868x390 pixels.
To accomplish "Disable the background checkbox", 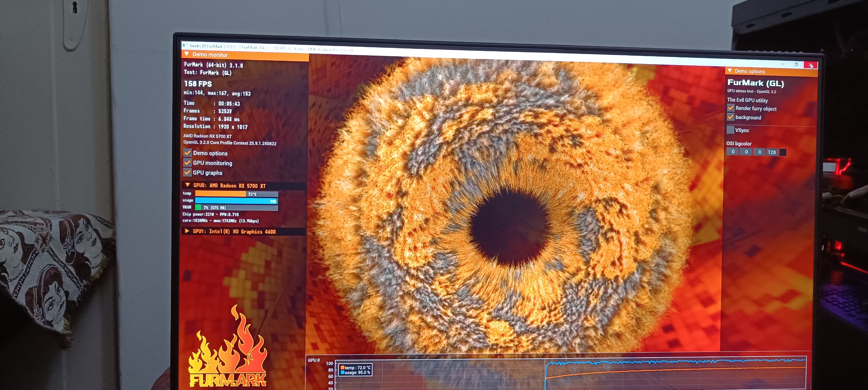I will (x=731, y=117).
